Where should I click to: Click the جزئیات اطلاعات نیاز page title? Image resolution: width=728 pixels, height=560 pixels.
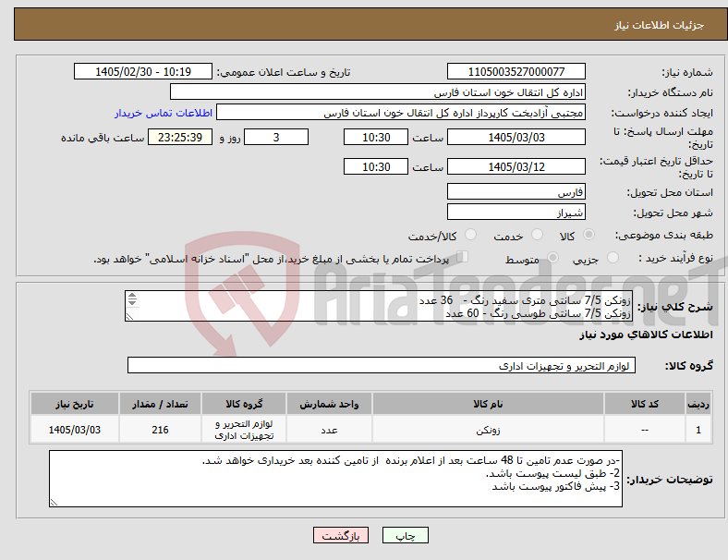(x=660, y=25)
